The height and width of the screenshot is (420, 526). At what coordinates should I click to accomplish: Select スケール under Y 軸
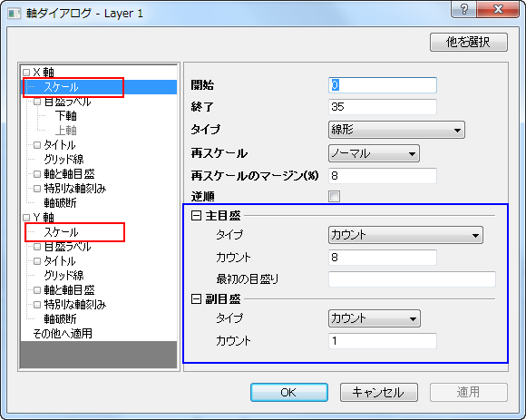pyautogui.click(x=61, y=232)
